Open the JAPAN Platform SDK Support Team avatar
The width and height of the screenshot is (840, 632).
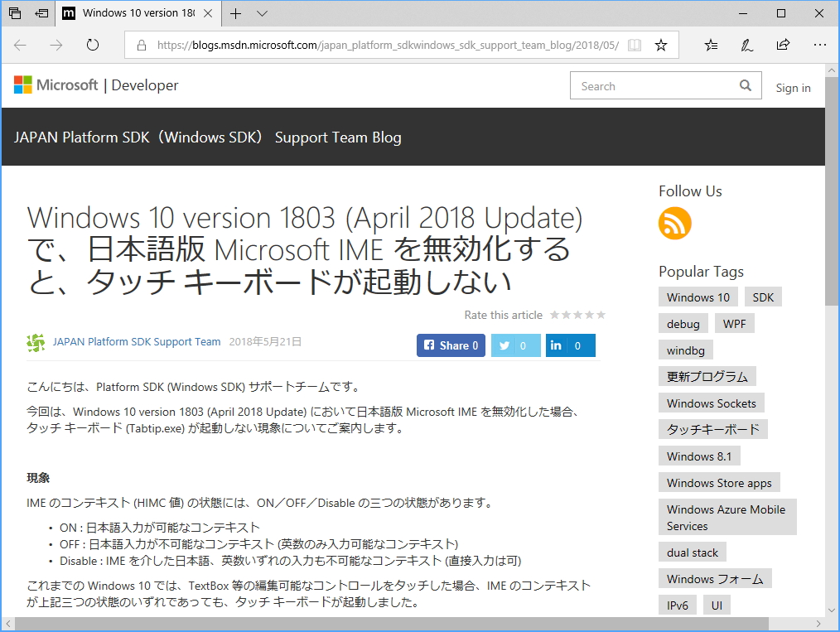tap(36, 341)
